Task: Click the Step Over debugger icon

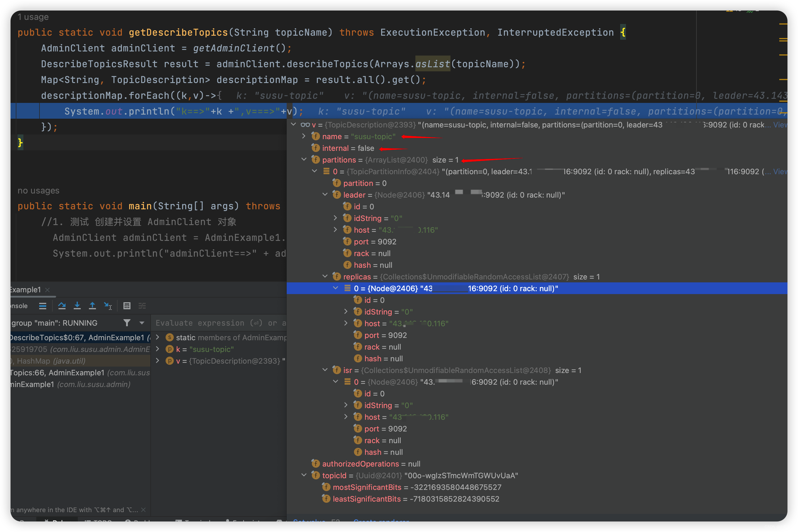Action: coord(62,306)
